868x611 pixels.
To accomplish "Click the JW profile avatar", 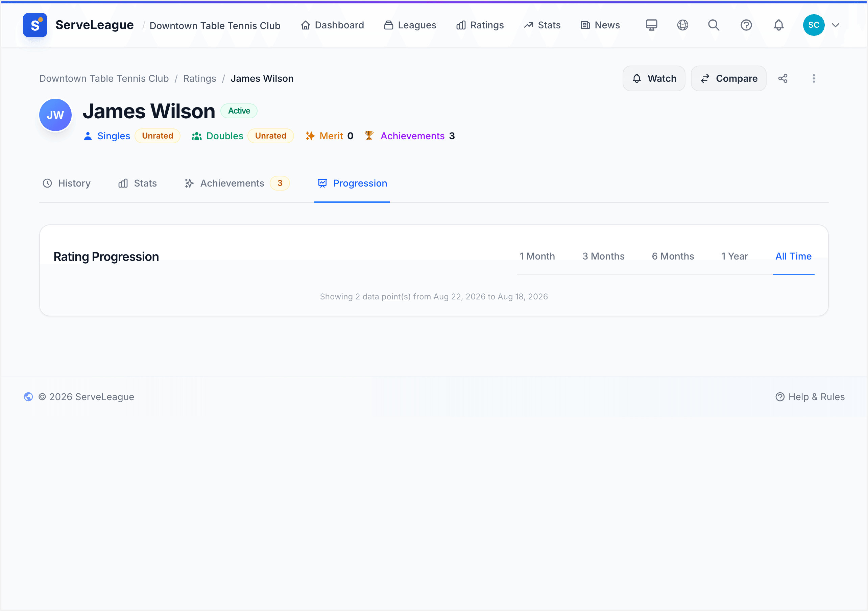I will pyautogui.click(x=55, y=115).
